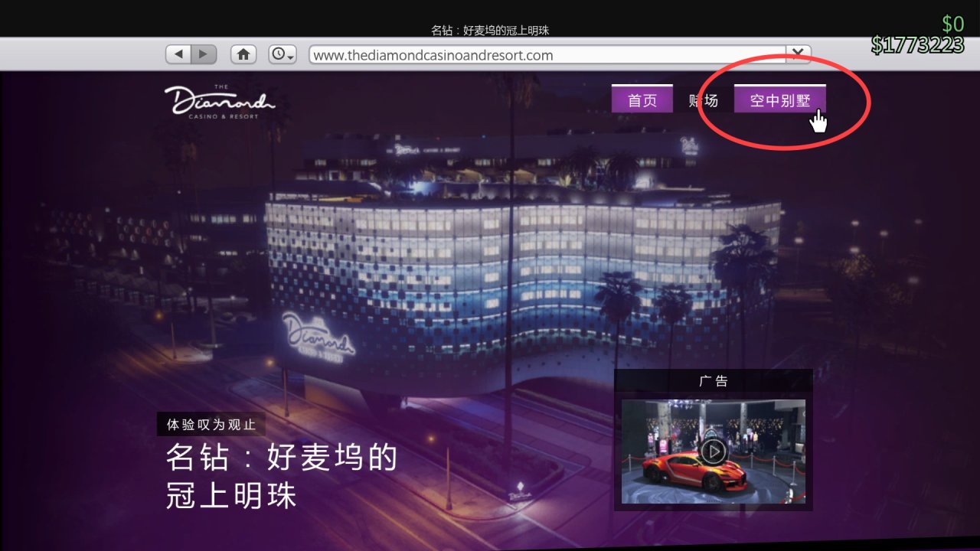Open the 赌场 tab
The image size is (980, 551).
[703, 99]
